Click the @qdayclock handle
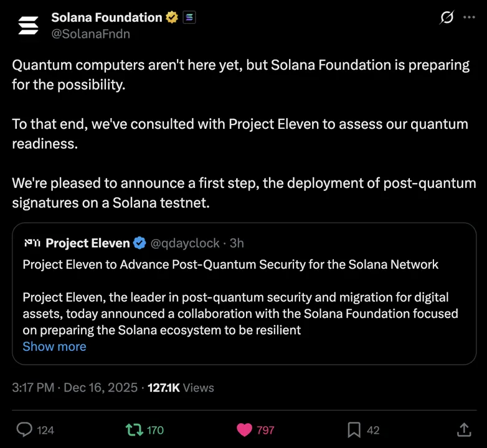The width and height of the screenshot is (487, 448). point(187,243)
